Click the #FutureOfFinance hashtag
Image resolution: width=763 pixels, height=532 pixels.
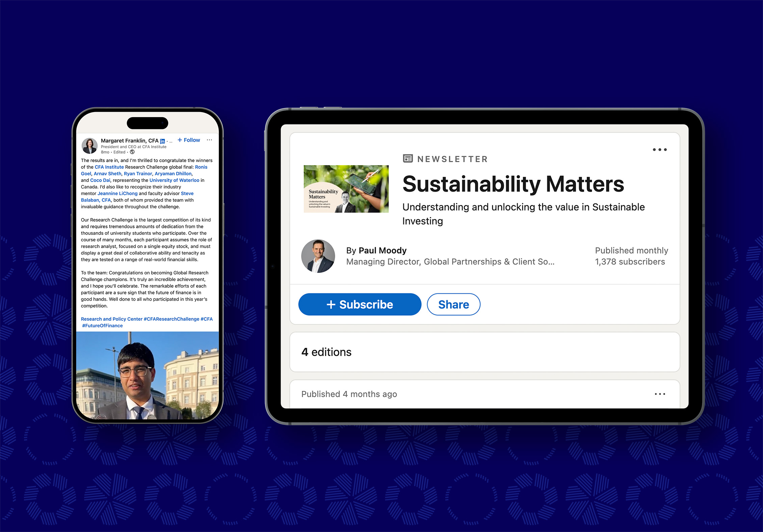(x=102, y=326)
